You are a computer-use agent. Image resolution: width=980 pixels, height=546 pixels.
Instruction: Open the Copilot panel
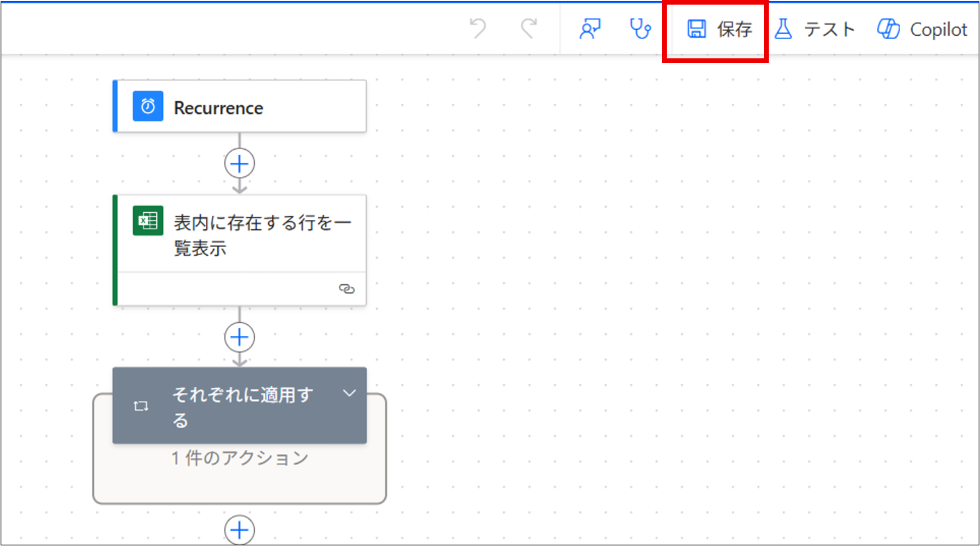pyautogui.click(x=922, y=29)
